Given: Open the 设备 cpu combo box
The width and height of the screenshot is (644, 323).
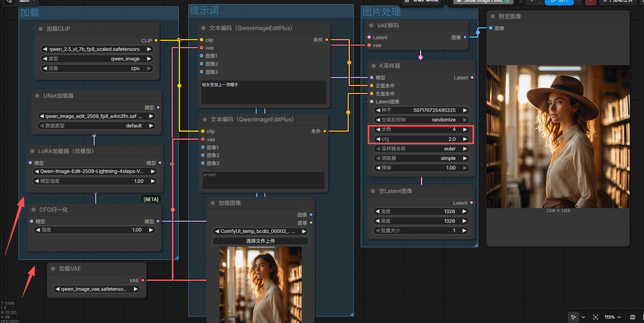Looking at the screenshot, I should click(x=97, y=68).
